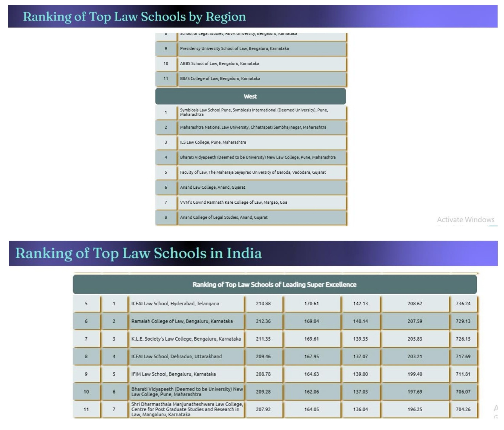The image size is (504, 430).
Task: Click total score 736.24 cell
Action: tap(463, 304)
